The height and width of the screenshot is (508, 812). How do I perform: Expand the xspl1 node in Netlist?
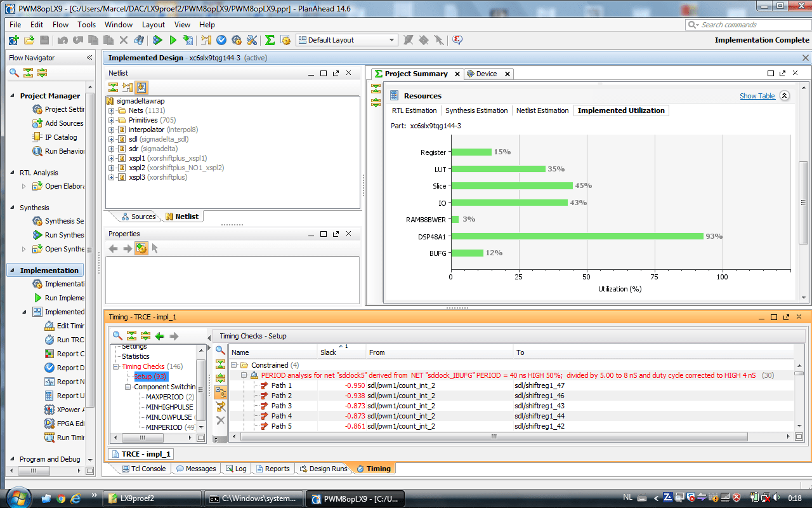[x=112, y=158]
